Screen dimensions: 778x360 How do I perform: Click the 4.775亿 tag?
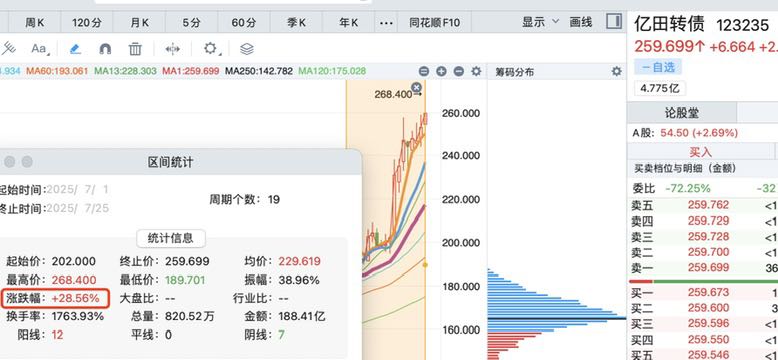tap(659, 89)
